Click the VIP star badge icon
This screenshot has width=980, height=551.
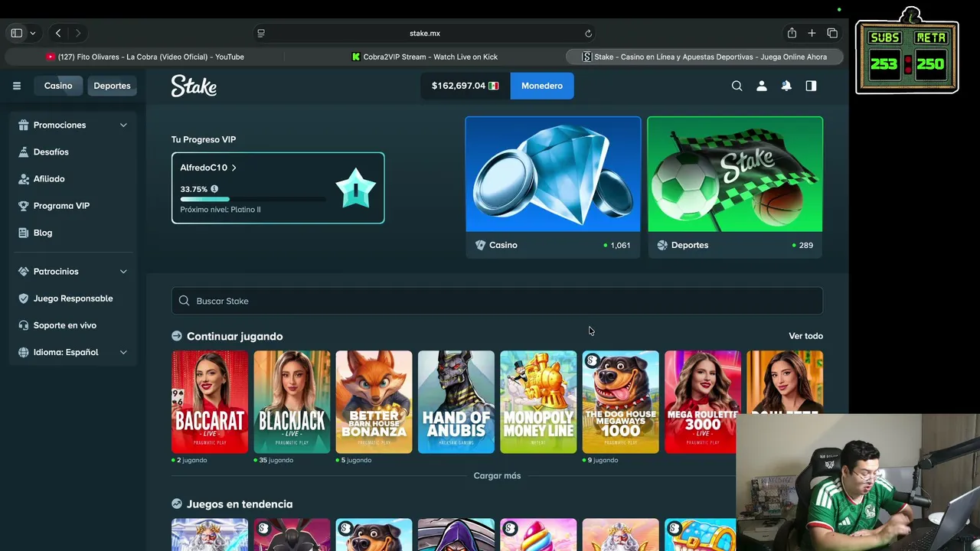pos(356,188)
